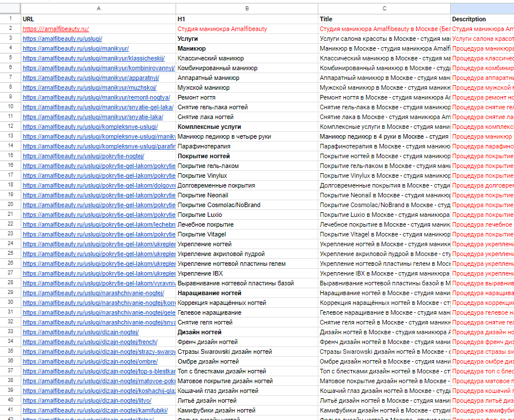Image resolution: width=514 pixels, height=420 pixels.
Task: Select the 'URL' header cell
Action: pos(98,19)
